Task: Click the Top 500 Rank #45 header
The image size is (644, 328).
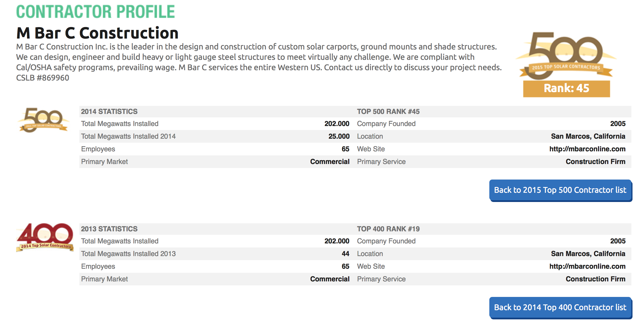Action: pyautogui.click(x=388, y=112)
